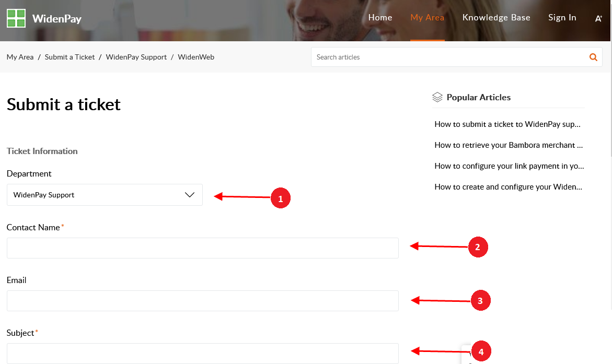Click the WidenWeb breadcrumb

[x=196, y=57]
